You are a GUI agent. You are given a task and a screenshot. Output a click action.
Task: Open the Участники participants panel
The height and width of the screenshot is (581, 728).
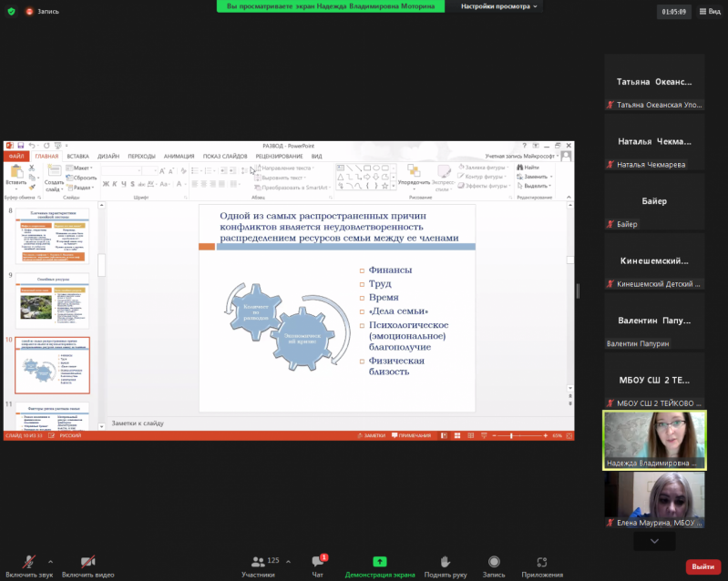[259, 565]
